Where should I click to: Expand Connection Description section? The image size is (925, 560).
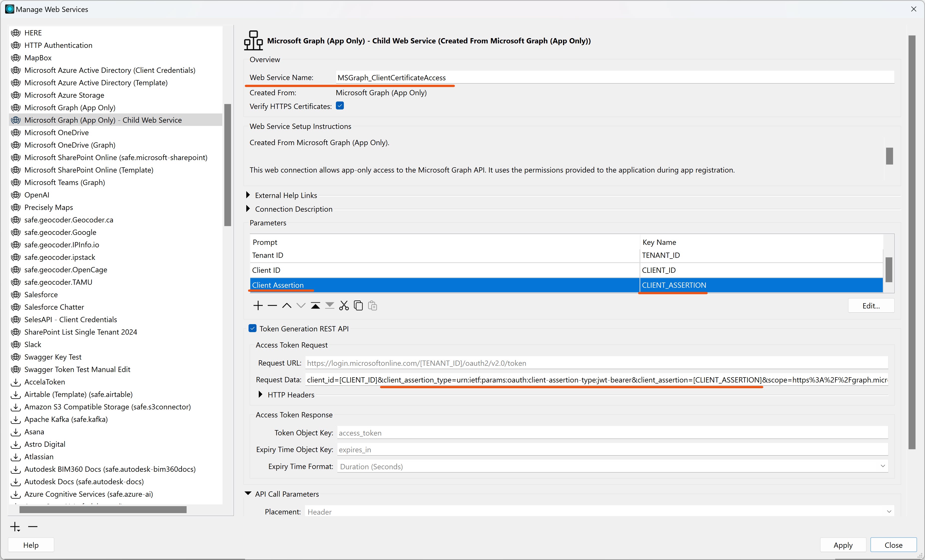tap(248, 208)
